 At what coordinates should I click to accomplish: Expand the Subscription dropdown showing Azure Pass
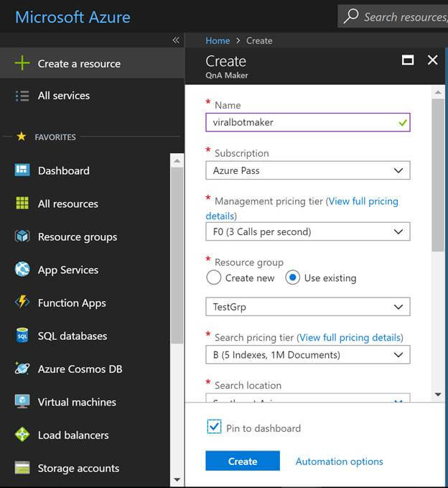point(308,170)
